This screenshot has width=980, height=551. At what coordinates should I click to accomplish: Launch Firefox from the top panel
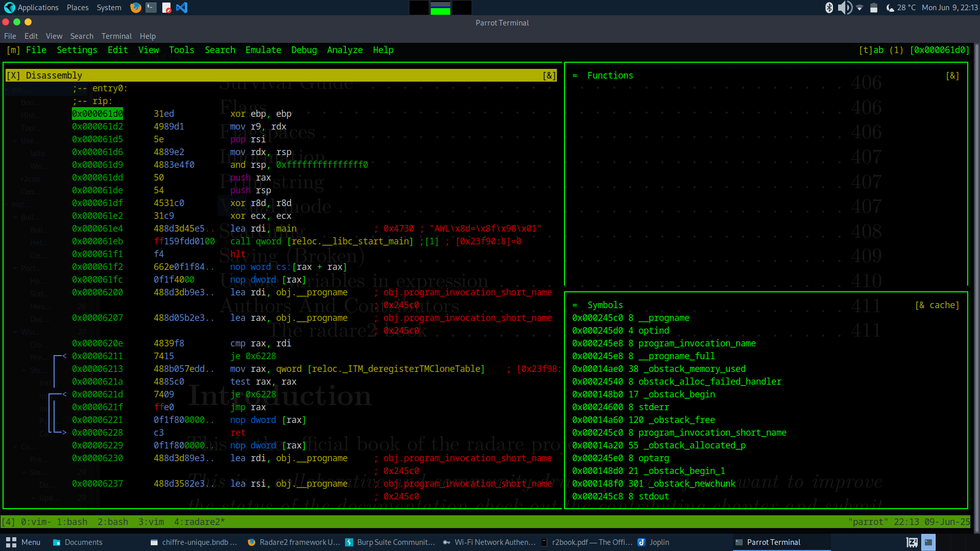[x=135, y=8]
